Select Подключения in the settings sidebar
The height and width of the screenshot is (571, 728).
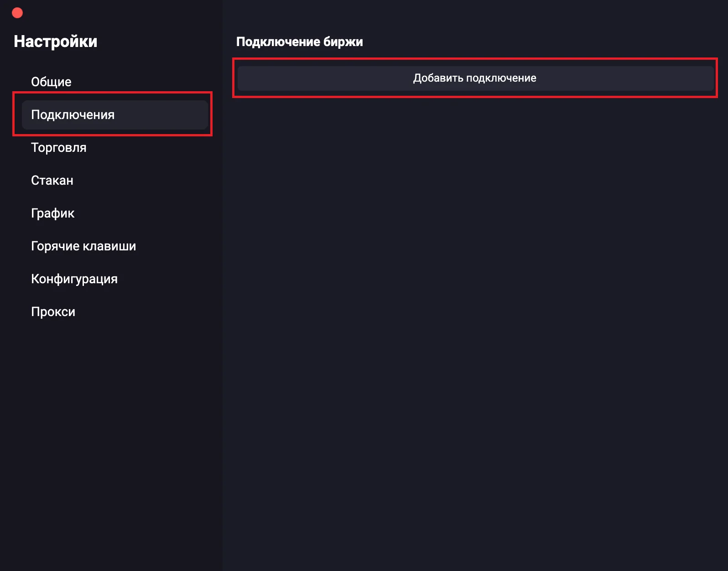[73, 115]
